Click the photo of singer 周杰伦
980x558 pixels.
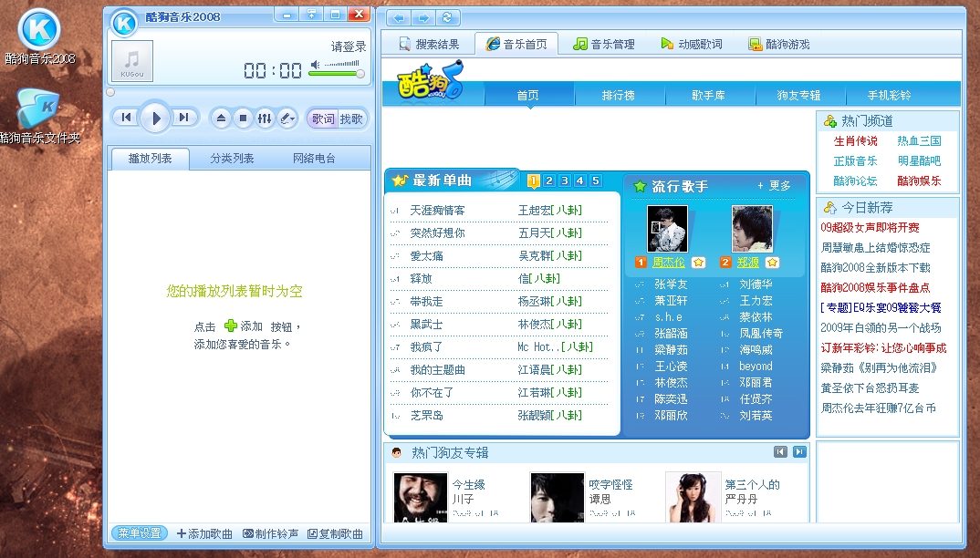pyautogui.click(x=667, y=229)
